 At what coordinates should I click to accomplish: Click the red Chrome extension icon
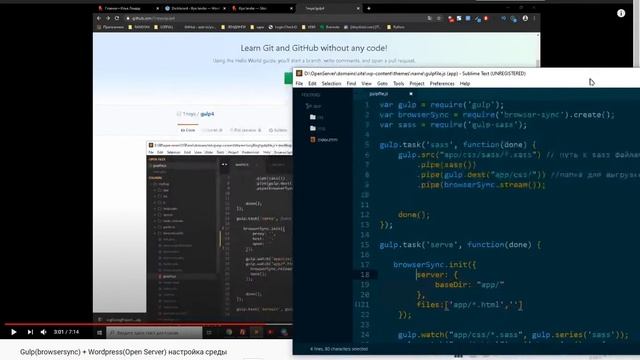[486, 18]
